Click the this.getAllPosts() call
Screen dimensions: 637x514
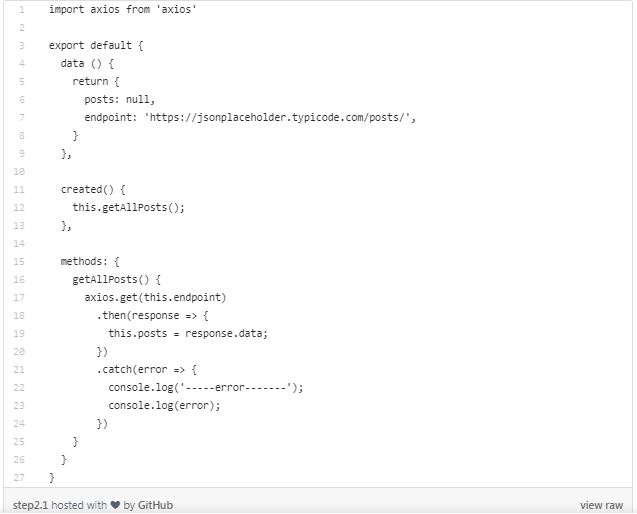click(129, 208)
